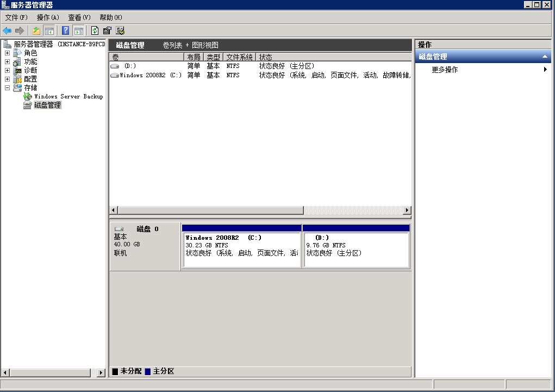Screen dimensions: 555x392
Task: Open the 查看(V) menu
Action: [79, 17]
